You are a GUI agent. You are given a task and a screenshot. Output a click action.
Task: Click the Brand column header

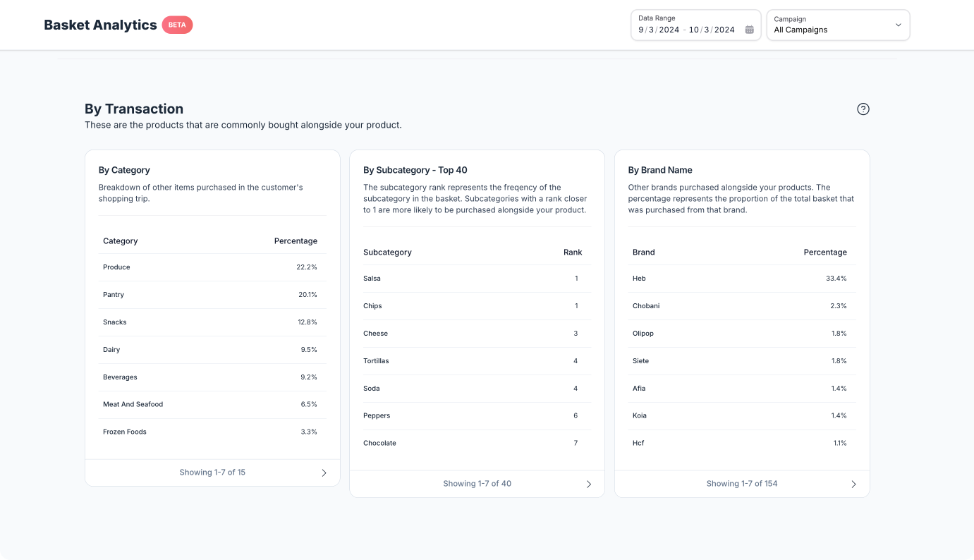[x=643, y=252]
